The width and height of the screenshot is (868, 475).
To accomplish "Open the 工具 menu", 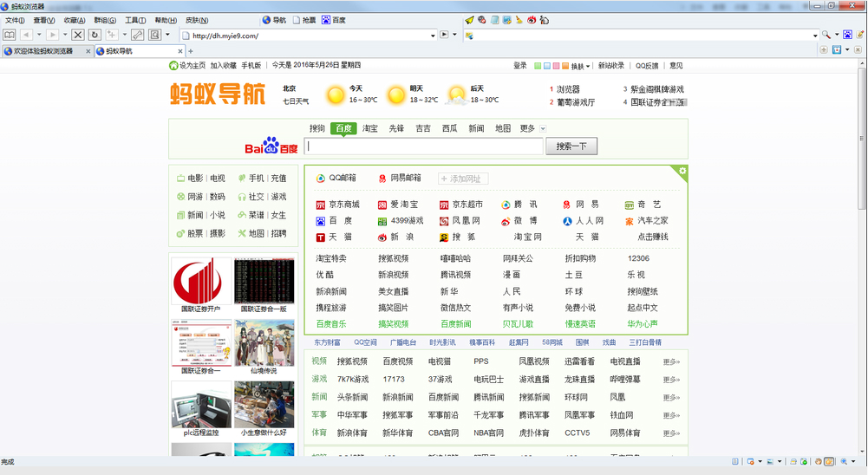I will click(135, 20).
